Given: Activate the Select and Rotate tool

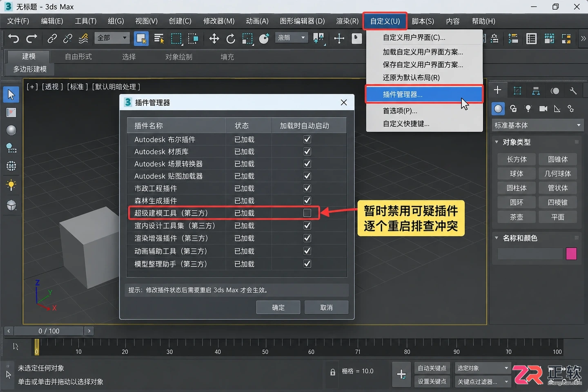Looking at the screenshot, I should tap(231, 39).
